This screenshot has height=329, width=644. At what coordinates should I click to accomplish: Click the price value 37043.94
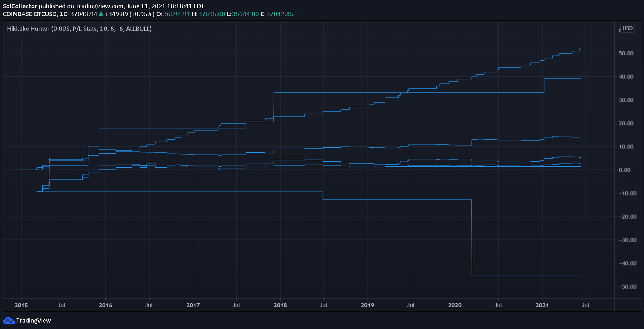[x=84, y=14]
